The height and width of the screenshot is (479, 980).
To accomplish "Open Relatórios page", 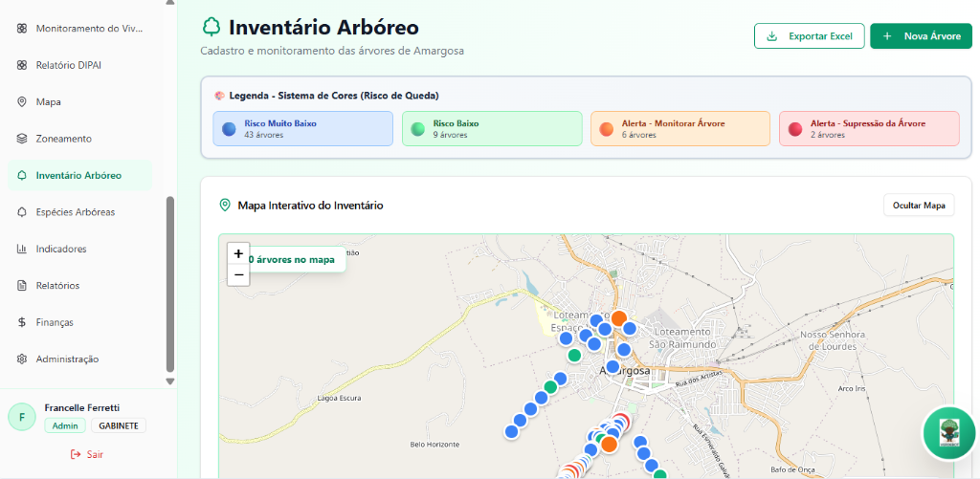I will click(80, 286).
